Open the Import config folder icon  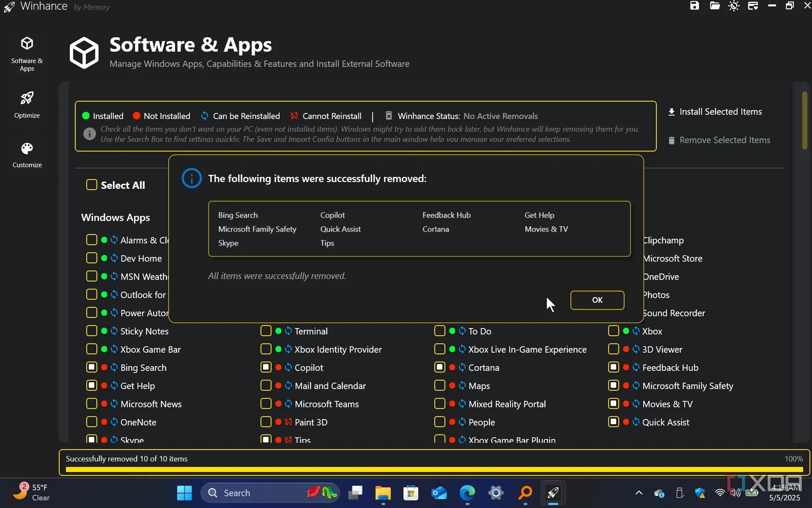(x=715, y=6)
